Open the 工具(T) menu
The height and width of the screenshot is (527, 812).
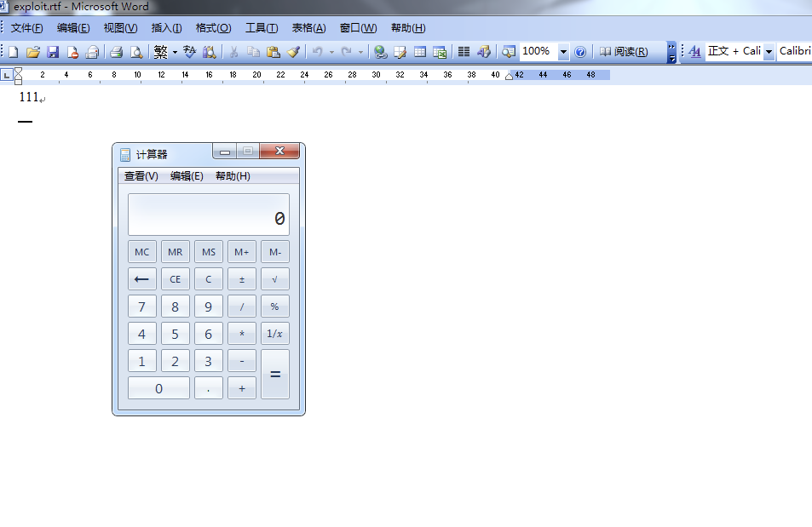point(262,28)
